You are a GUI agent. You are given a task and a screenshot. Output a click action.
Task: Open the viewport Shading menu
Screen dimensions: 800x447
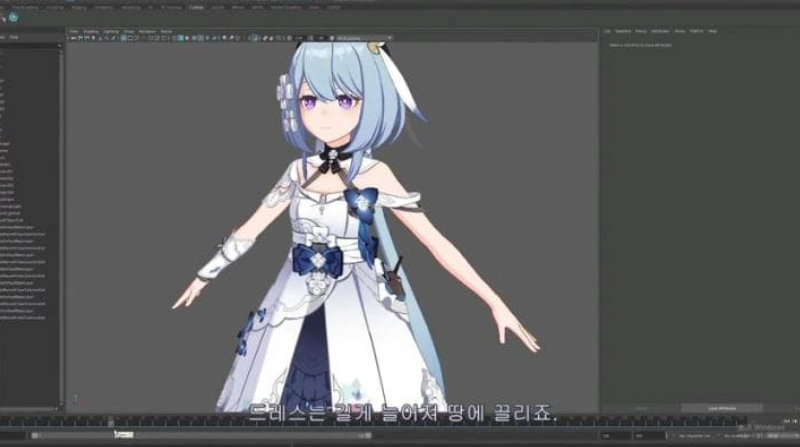91,32
